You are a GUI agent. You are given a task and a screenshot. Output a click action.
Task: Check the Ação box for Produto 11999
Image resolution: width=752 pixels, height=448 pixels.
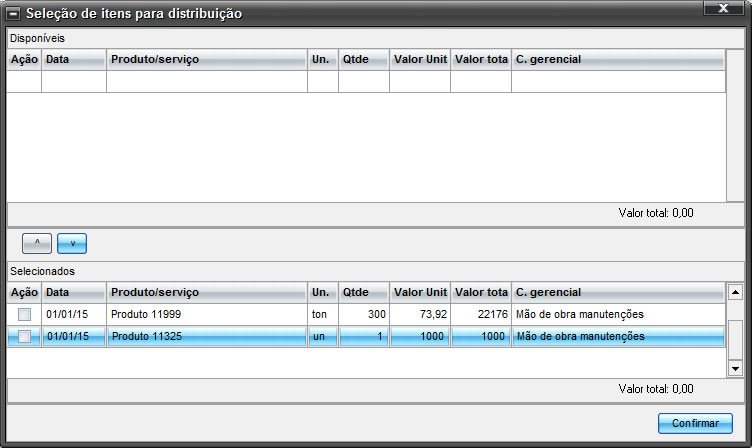tap(24, 314)
